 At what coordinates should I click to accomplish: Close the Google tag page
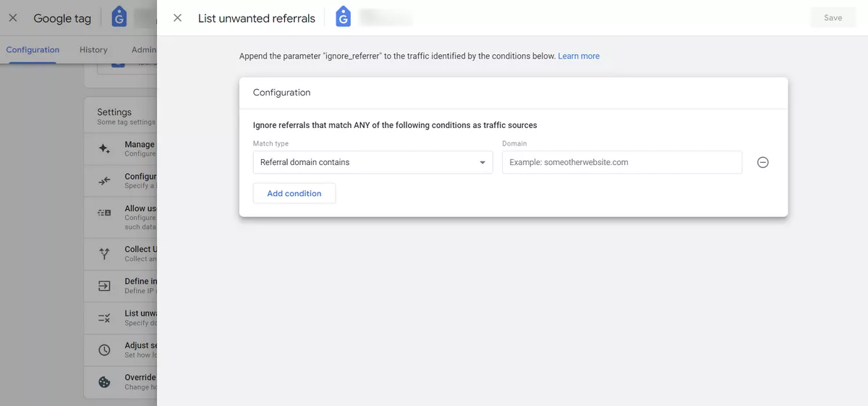point(13,18)
